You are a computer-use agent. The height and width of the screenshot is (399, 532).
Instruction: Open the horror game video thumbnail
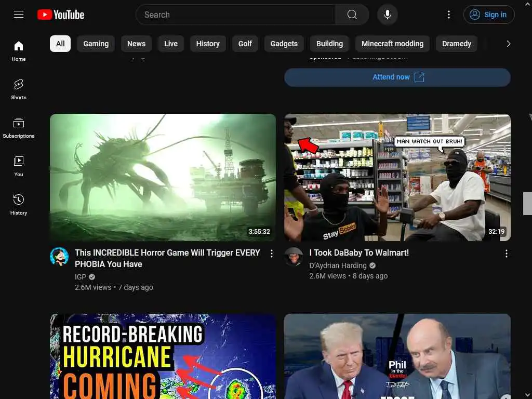point(163,178)
